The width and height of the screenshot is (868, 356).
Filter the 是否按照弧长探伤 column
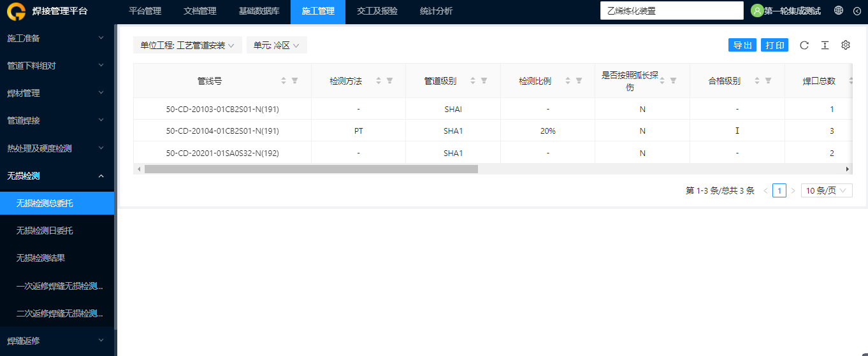673,81
